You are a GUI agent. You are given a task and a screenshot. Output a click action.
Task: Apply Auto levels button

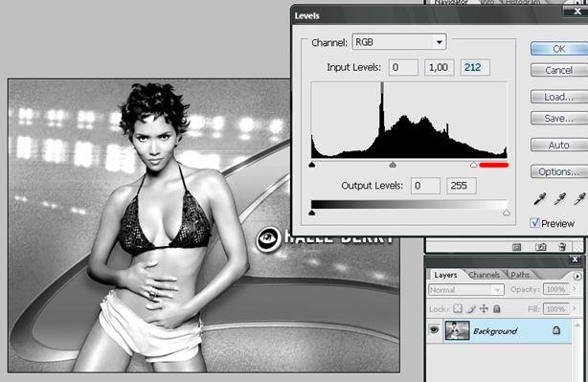[559, 146]
